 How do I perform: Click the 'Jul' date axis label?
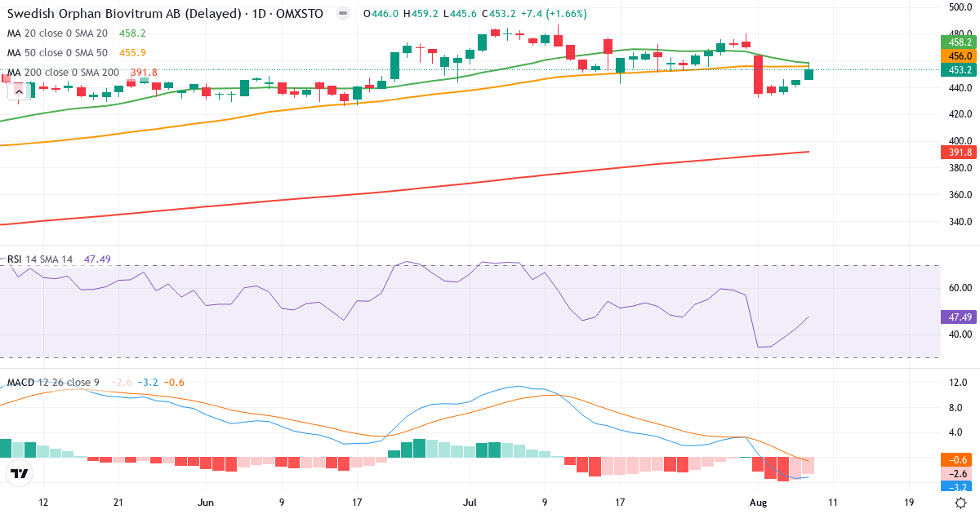tap(469, 503)
